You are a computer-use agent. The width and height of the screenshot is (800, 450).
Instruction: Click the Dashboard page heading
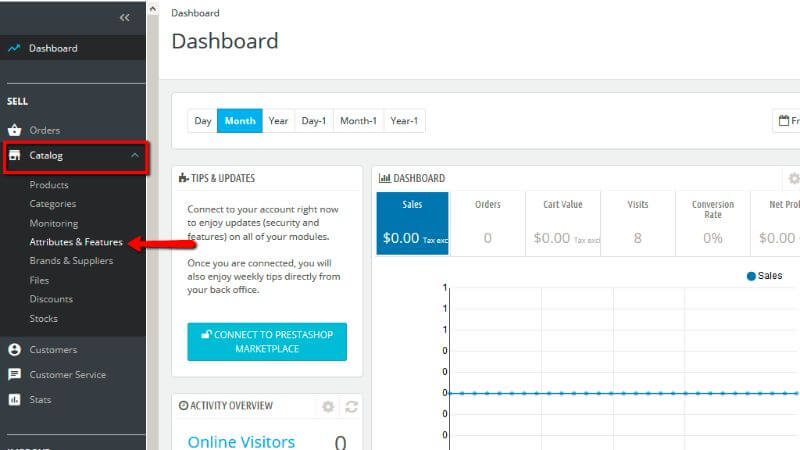(225, 41)
